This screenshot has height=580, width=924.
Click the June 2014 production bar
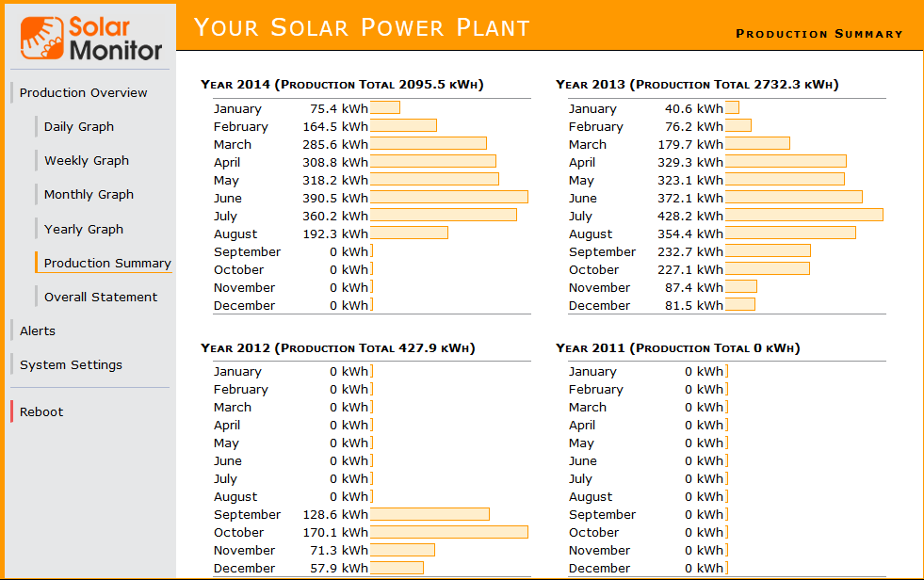coord(448,198)
